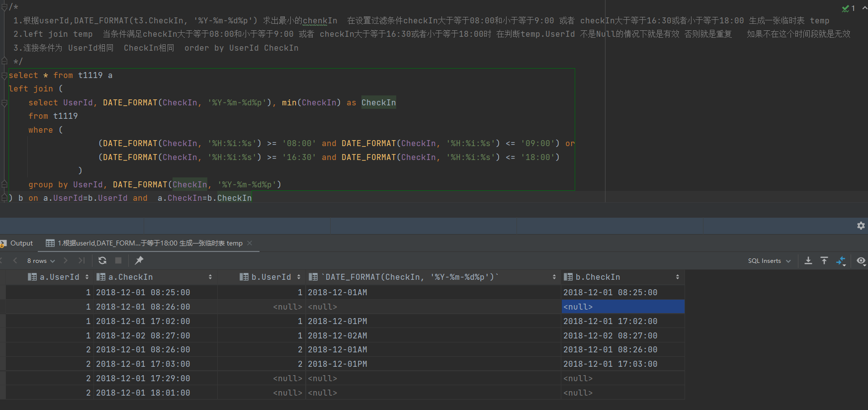Click the table icon on temp result tab

(x=50, y=243)
